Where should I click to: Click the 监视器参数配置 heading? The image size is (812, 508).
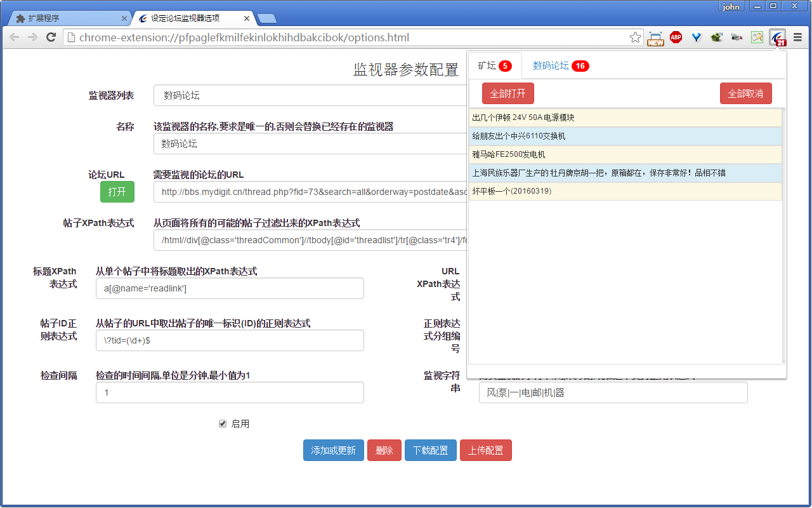(406, 70)
